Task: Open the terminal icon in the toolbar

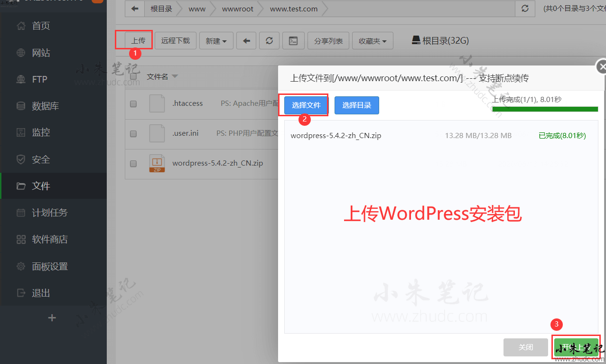Action: coord(293,41)
